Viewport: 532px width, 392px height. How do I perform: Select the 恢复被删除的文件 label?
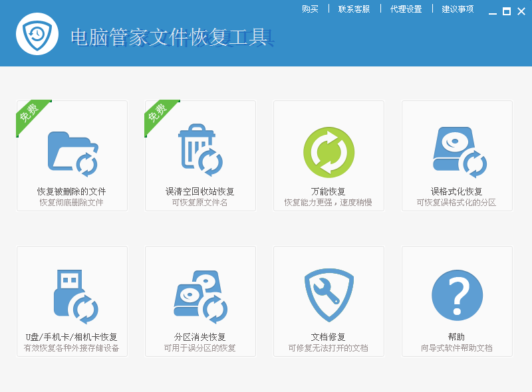(72, 191)
